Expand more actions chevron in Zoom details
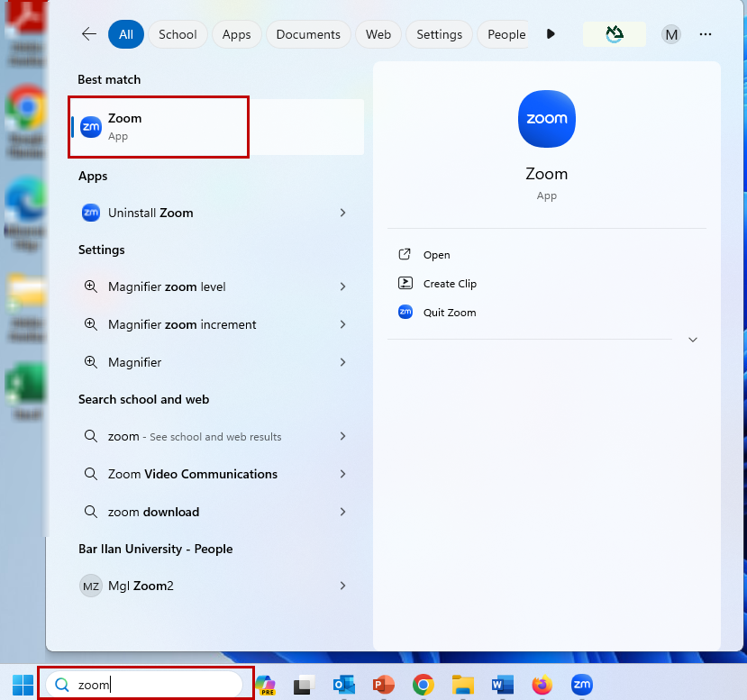The image size is (747, 700). click(x=692, y=340)
